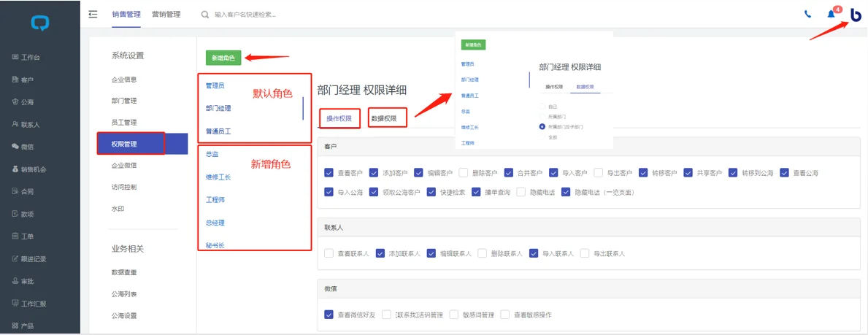Open the user avatar menu top right
868x335 pixels.
856,15
